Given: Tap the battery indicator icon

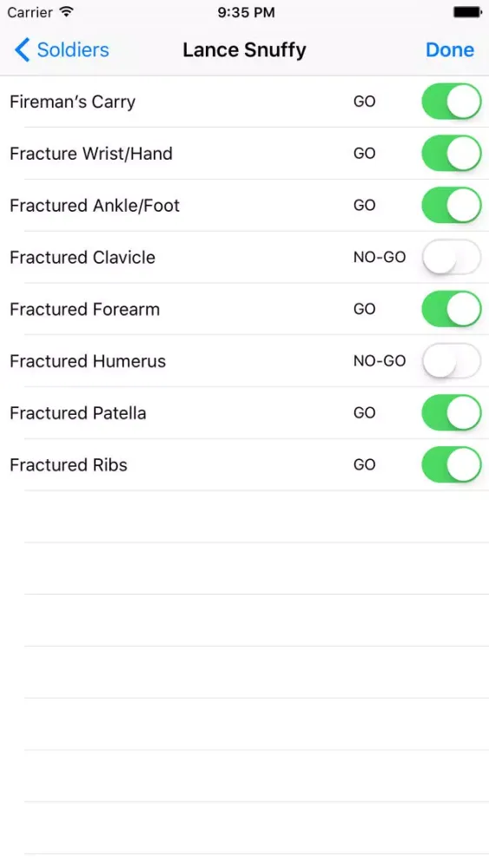Looking at the screenshot, I should pyautogui.click(x=468, y=12).
